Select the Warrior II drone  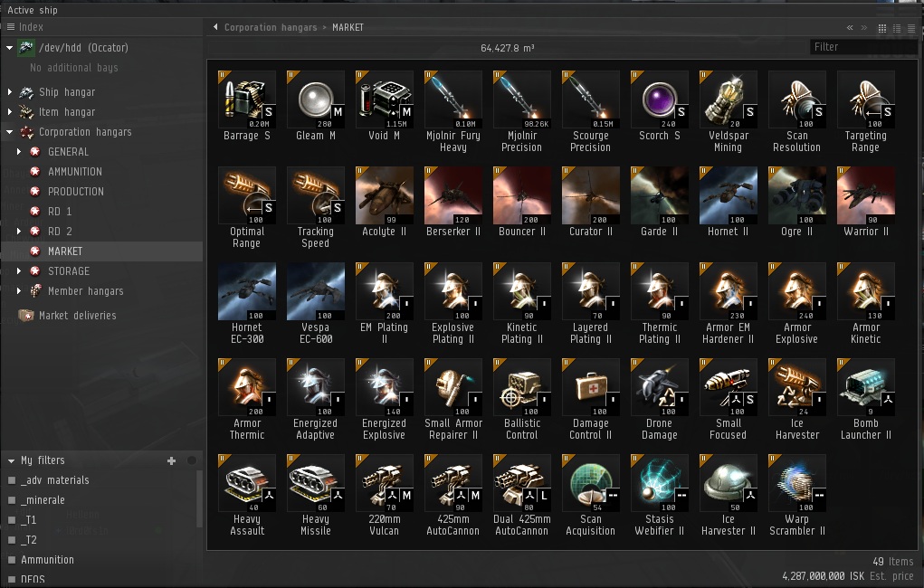pos(866,202)
